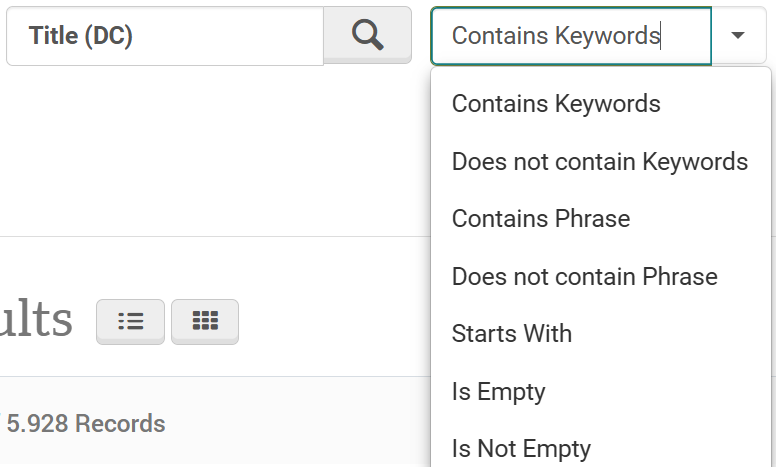
Task: Switch results to grid view
Action: click(205, 321)
